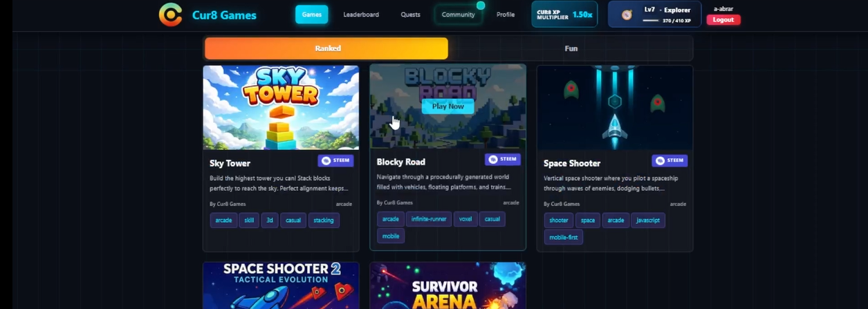Click the Community notification dot
Image resolution: width=868 pixels, height=309 pixels.
click(481, 6)
